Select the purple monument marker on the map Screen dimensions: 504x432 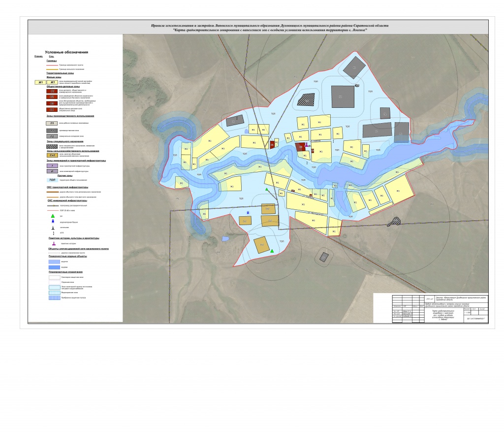306,145
